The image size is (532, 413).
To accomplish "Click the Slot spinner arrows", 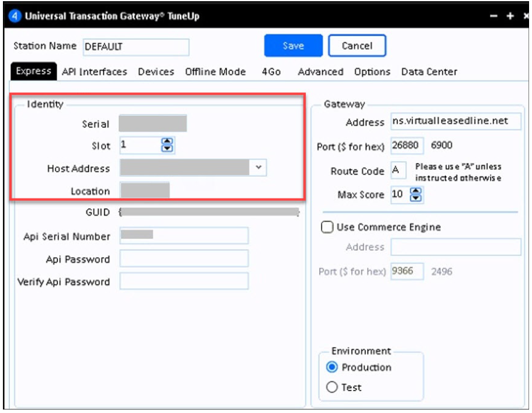I will (x=168, y=145).
